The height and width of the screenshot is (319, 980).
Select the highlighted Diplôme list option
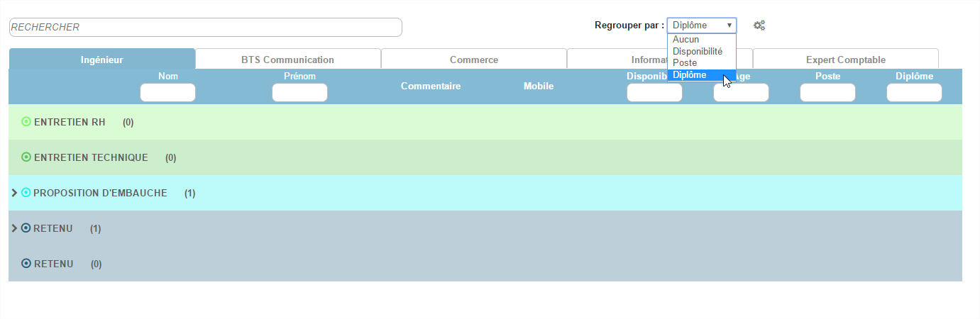click(690, 75)
